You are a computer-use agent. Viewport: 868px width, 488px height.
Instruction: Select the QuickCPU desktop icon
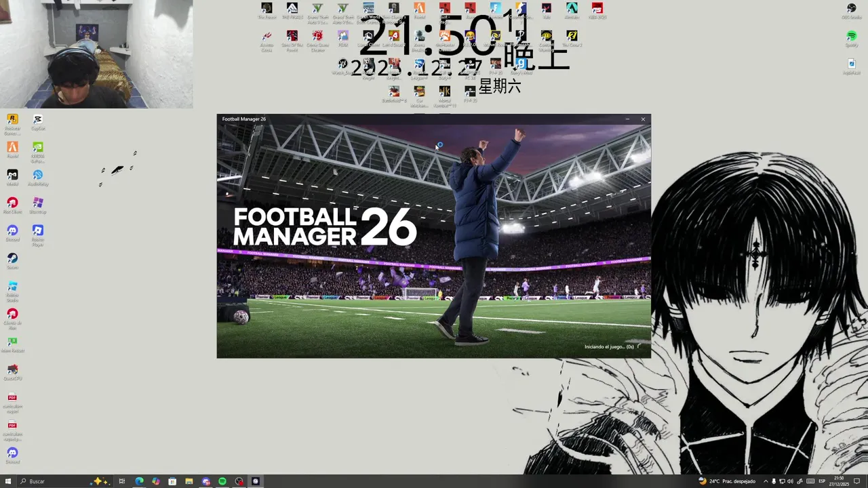click(12, 371)
